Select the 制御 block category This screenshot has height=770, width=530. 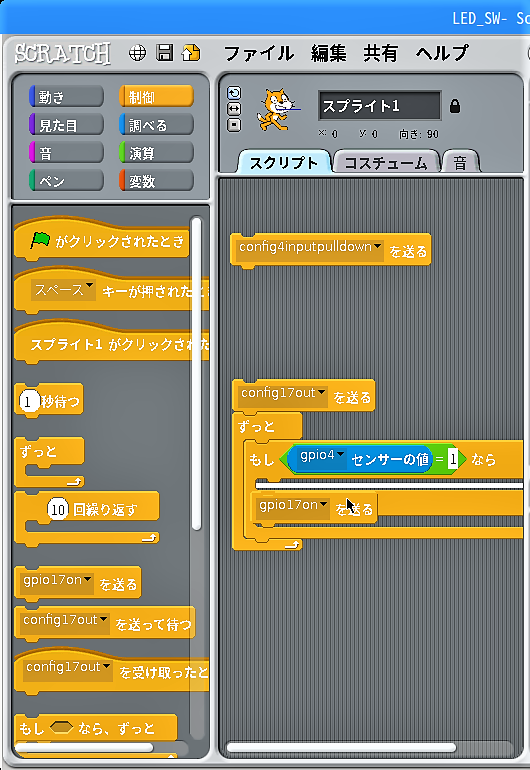[x=156, y=97]
